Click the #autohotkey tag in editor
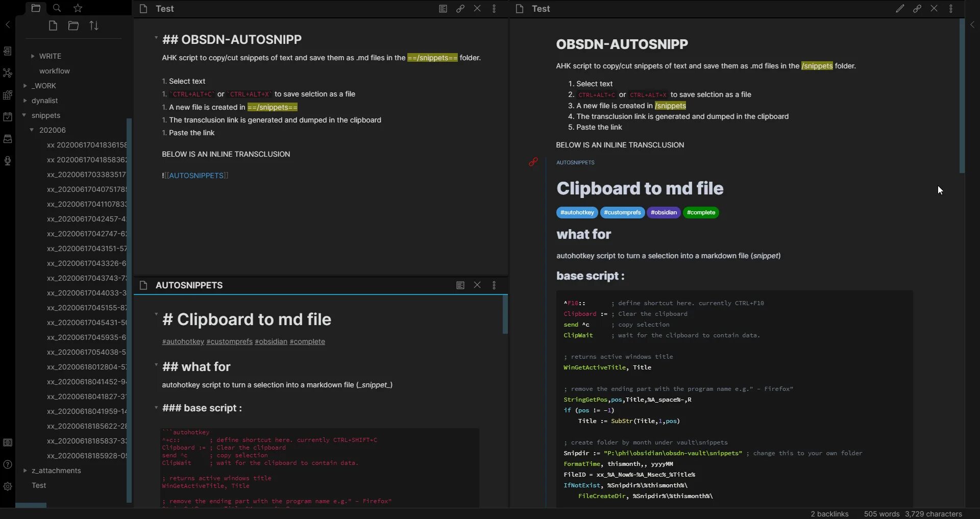 (183, 341)
